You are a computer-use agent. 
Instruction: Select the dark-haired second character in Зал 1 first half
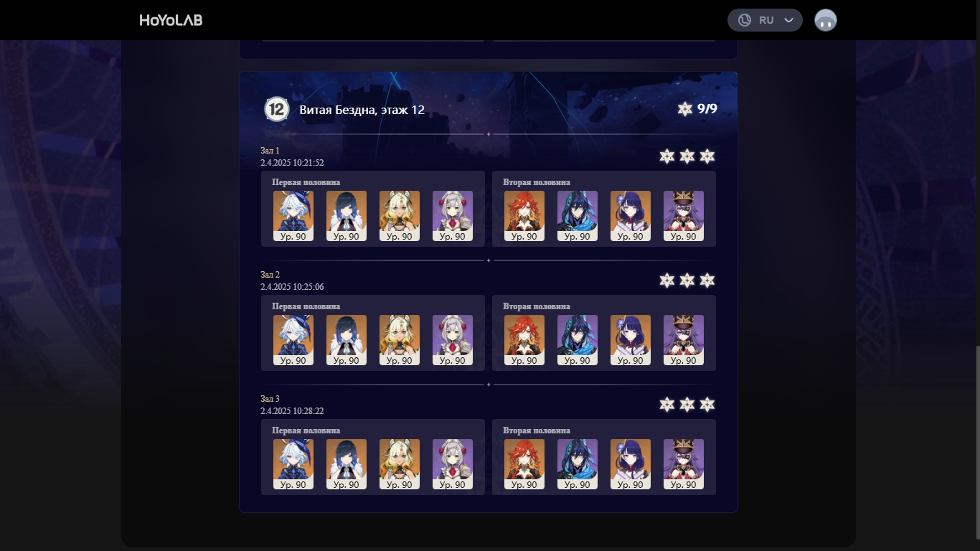point(347,216)
